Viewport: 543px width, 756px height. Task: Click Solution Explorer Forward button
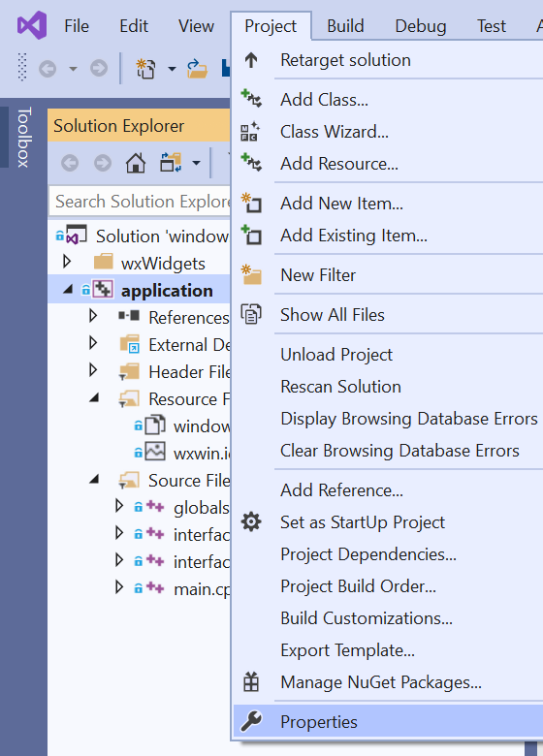click(102, 163)
